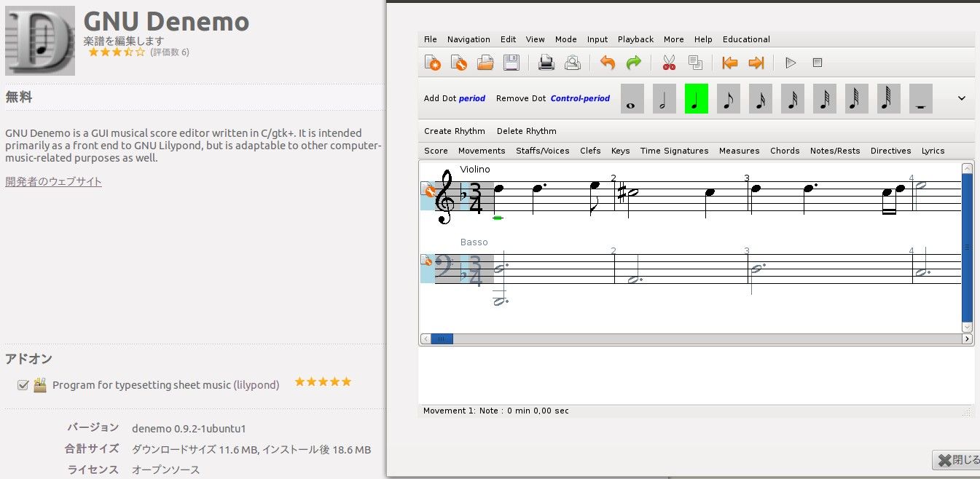
Task: Undo the last action in Denemo
Action: pyautogui.click(x=608, y=63)
